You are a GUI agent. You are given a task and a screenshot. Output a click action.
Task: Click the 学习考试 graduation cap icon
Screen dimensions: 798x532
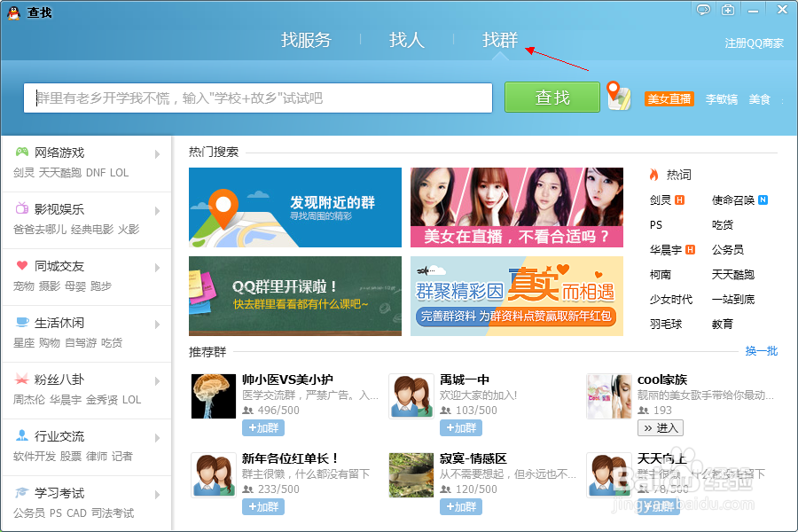(21, 492)
